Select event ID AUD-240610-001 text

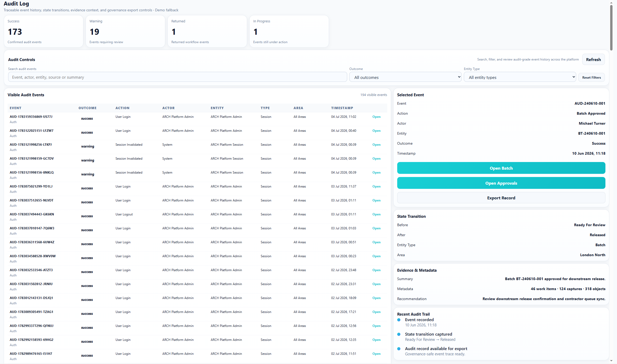point(590,103)
